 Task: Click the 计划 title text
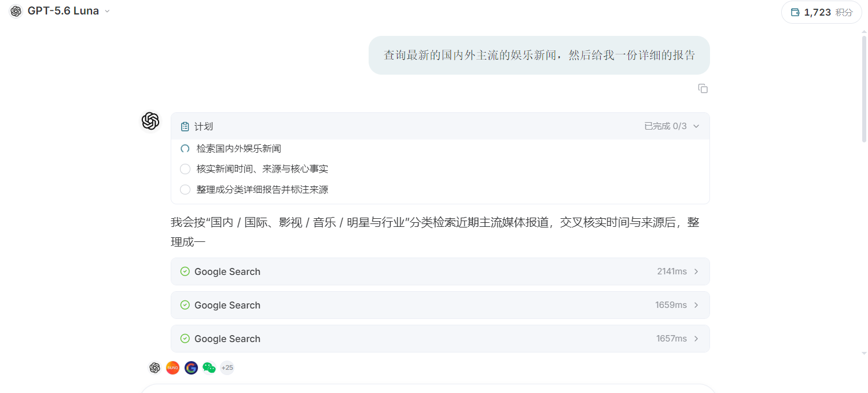tap(204, 127)
